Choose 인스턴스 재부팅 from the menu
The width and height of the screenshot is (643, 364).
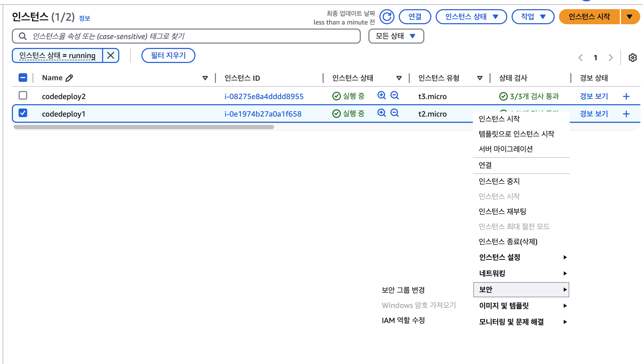click(x=502, y=211)
